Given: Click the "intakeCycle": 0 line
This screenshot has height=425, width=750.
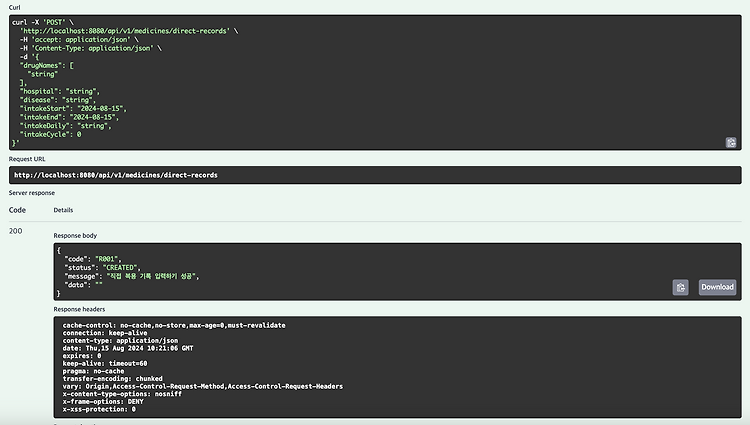Looking at the screenshot, I should [x=50, y=134].
